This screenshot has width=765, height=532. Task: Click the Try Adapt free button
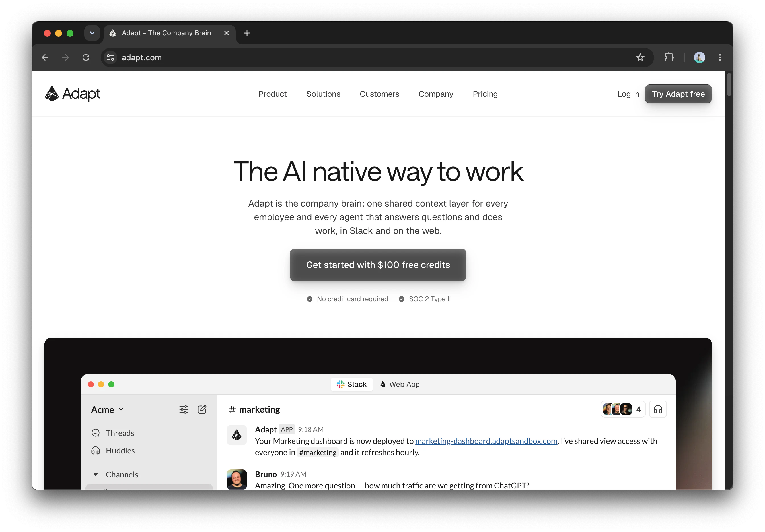pyautogui.click(x=678, y=94)
